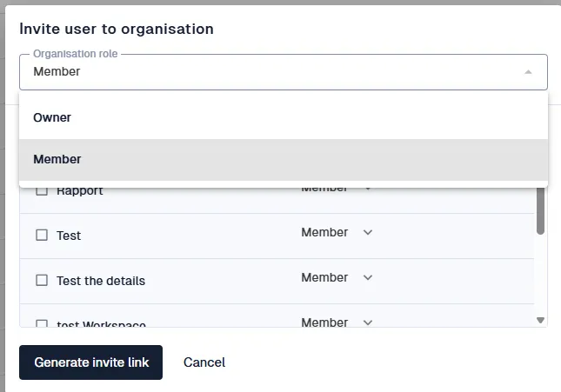Click the Organisation role caret arrow

click(x=528, y=72)
